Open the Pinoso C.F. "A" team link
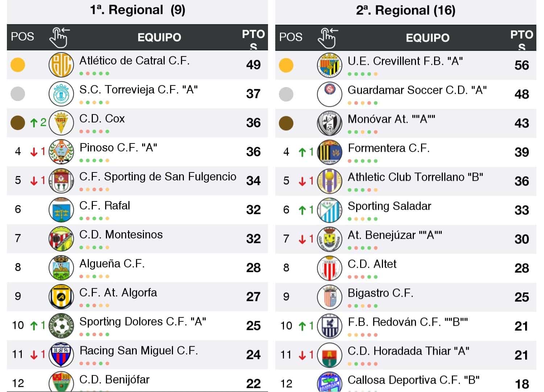This screenshot has width=544, height=392. [x=118, y=148]
